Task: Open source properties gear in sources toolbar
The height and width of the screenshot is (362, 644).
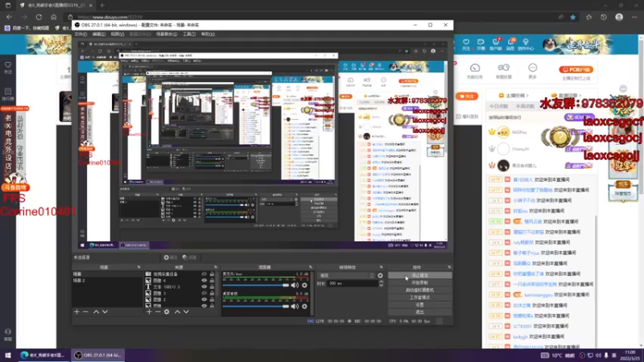Action: (x=167, y=312)
